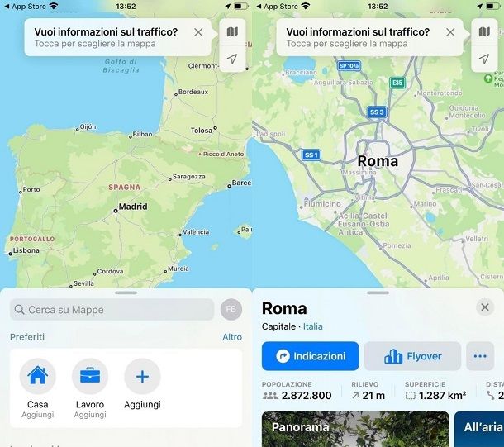Screen dimensions: 504x447
Task: Tap Aggiungi plus favorite icon
Action: (142, 376)
